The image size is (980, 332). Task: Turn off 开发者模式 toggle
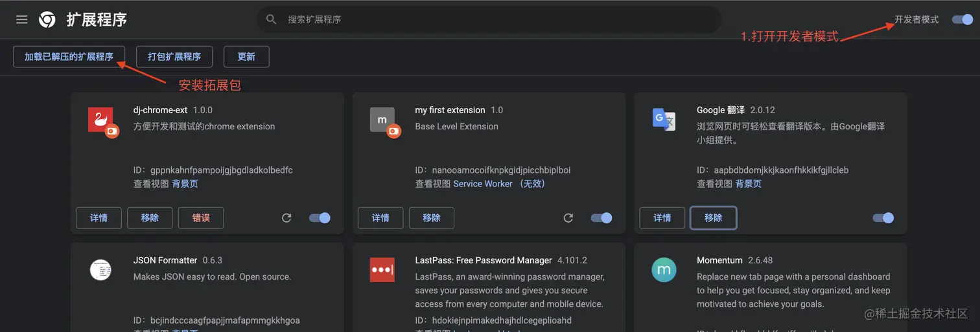(962, 19)
